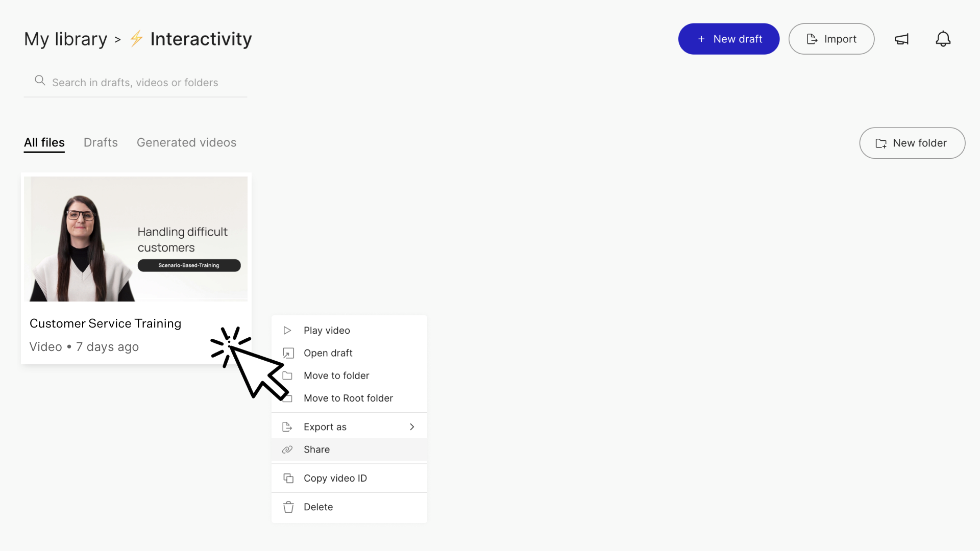Click the search magnifier icon

pos(40,81)
